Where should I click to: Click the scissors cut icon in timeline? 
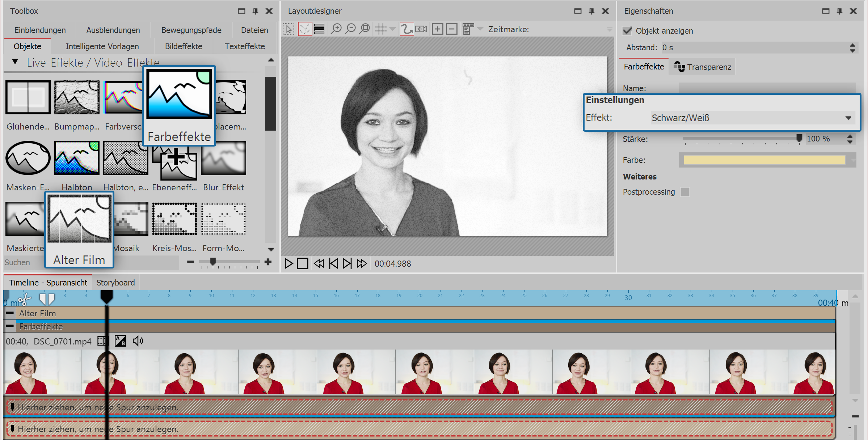pyautogui.click(x=24, y=300)
